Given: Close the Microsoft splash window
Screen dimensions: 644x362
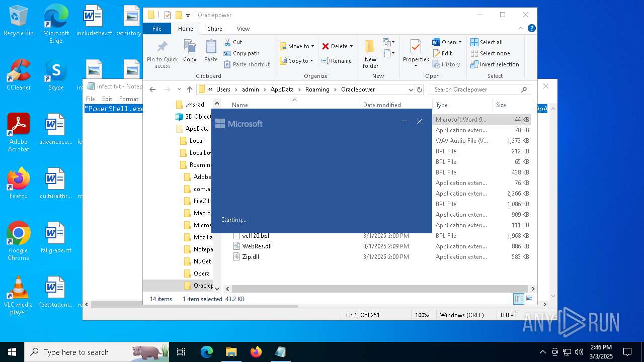Looking at the screenshot, I should [420, 121].
